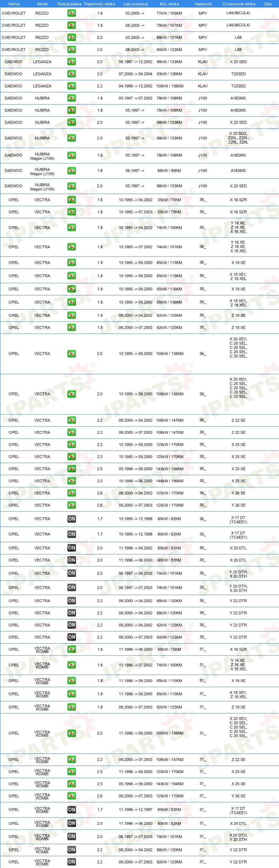Click PB icon for Vectra Kombi 2.2 Z 22 SE
Image resolution: width=279 pixels, height=868 pixels.
pyautogui.click(x=72, y=760)
